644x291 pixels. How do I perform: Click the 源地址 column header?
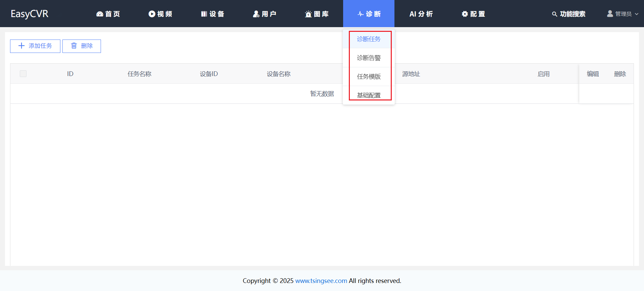(x=411, y=74)
